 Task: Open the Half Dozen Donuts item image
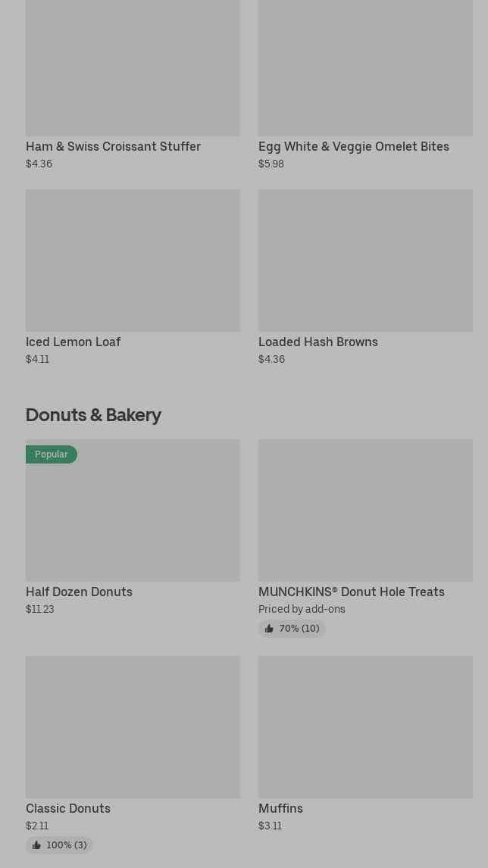coord(133,510)
